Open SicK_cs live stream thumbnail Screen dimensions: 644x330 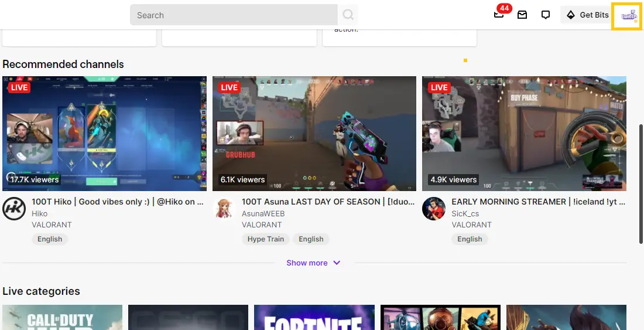click(x=524, y=134)
